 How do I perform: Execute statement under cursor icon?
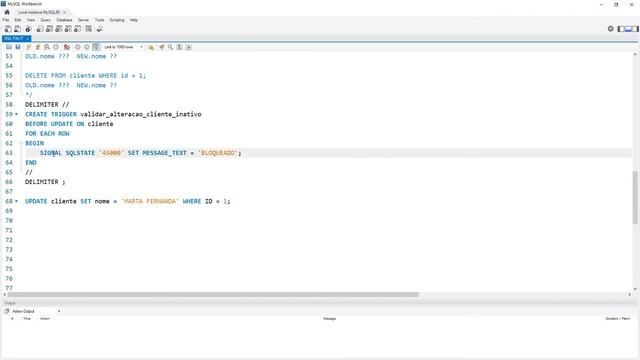point(38,47)
